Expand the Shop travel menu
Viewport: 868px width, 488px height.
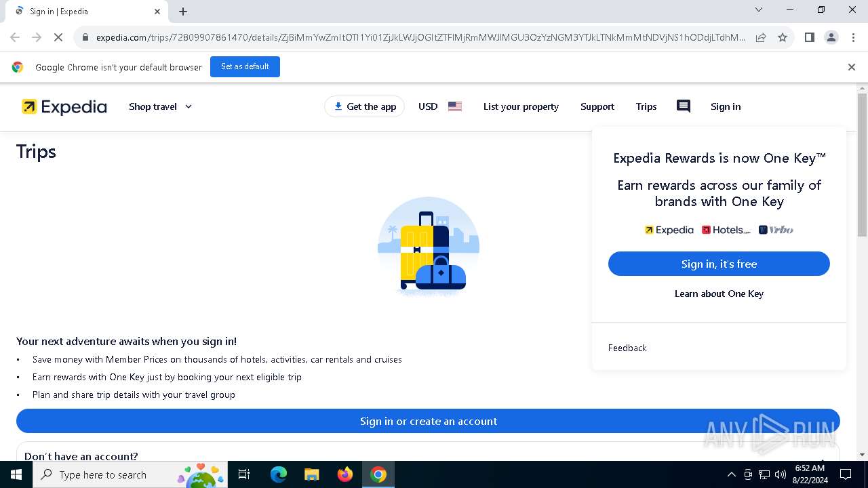pos(161,106)
